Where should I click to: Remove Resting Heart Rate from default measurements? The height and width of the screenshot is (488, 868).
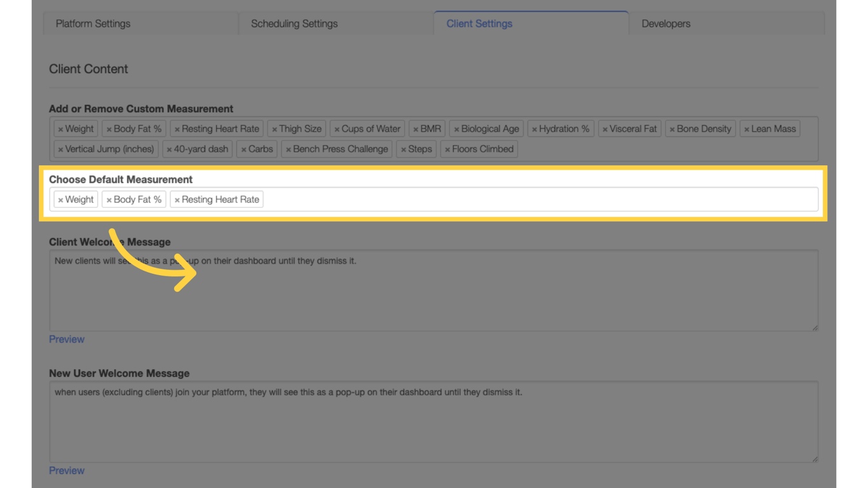177,200
